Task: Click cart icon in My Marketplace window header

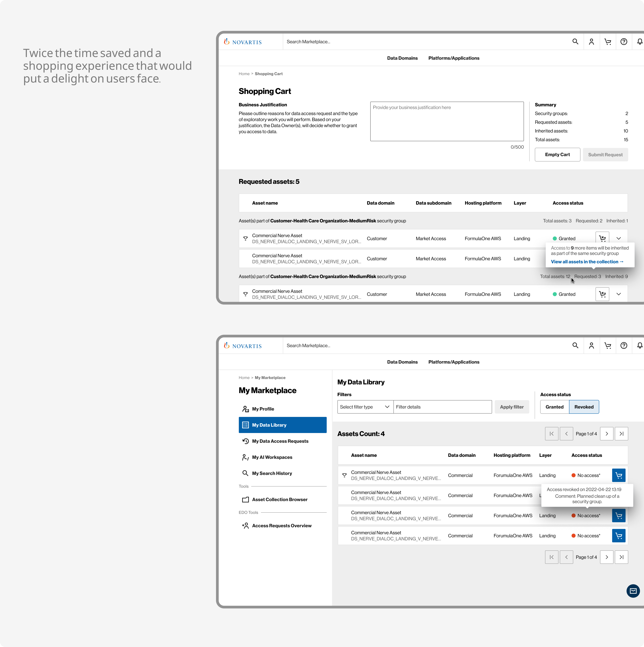Action: [607, 345]
